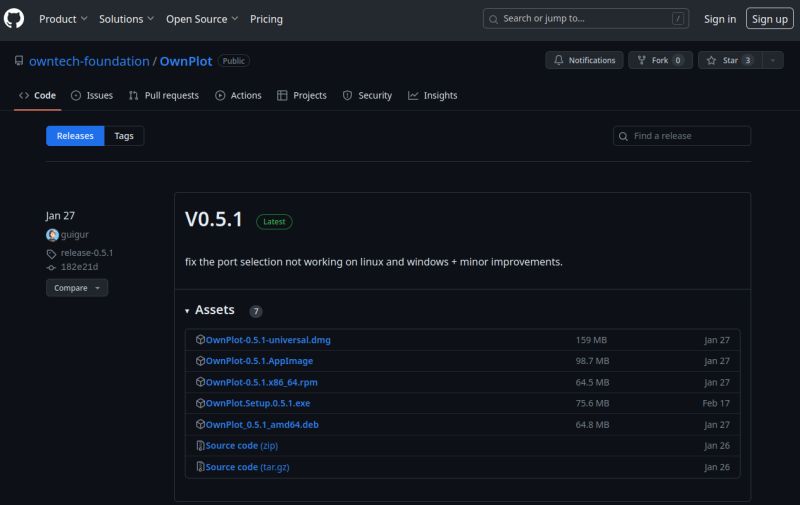Screen dimensions: 800x505
Task: Open commit 182e21d
Action: click(x=79, y=267)
